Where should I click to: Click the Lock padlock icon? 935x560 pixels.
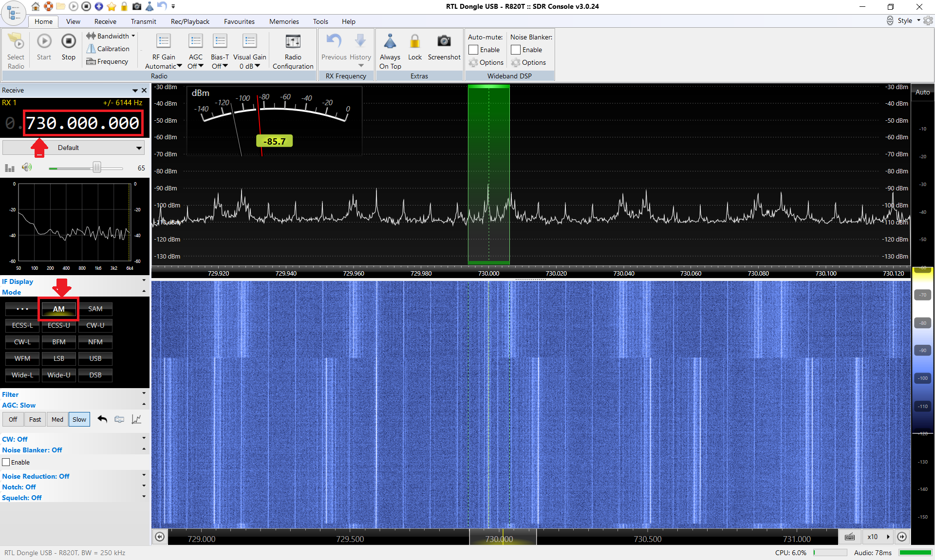coord(415,42)
